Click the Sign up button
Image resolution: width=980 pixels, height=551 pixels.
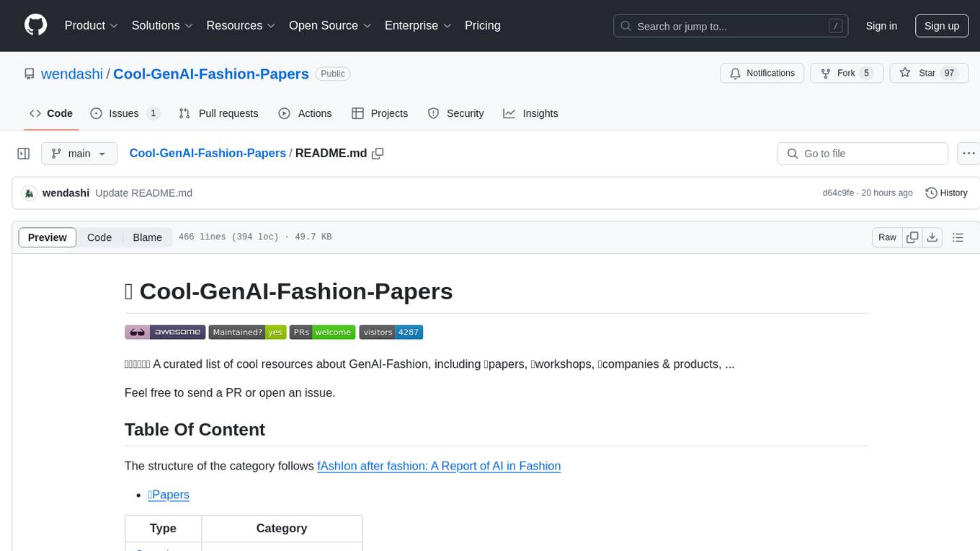point(942,26)
